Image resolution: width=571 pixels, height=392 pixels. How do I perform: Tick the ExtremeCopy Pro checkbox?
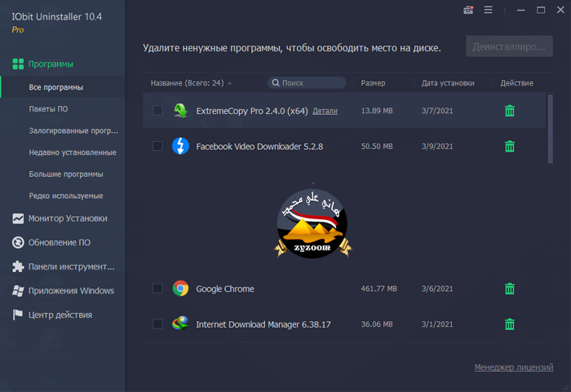point(157,110)
